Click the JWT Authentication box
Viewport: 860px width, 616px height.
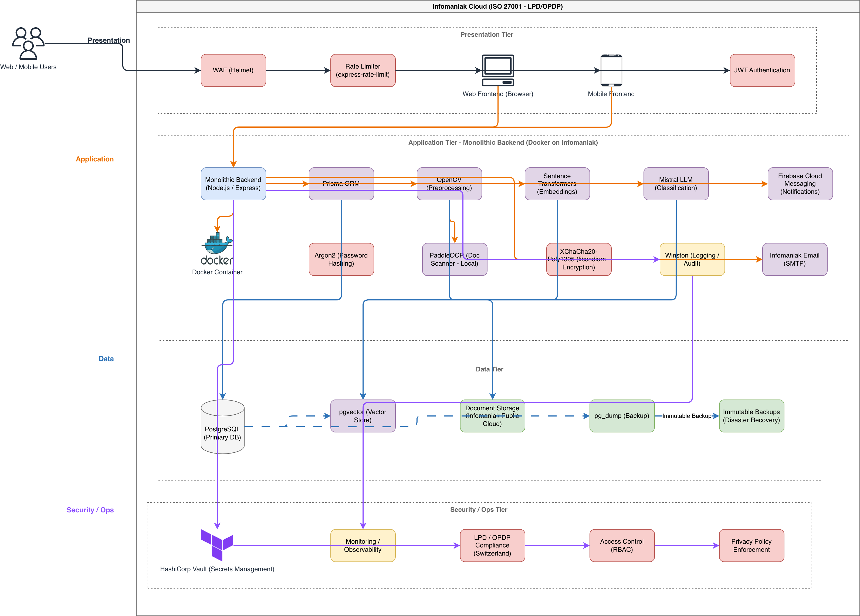click(762, 70)
